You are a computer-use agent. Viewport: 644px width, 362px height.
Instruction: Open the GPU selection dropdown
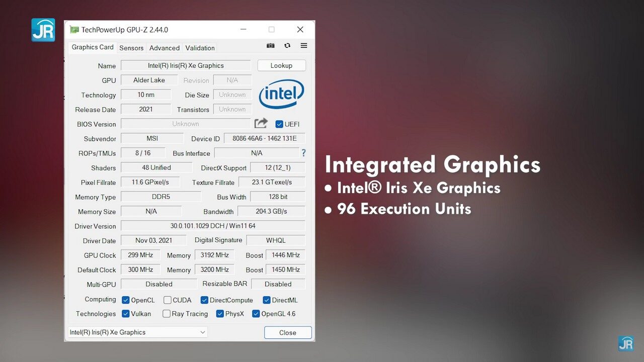(137, 332)
